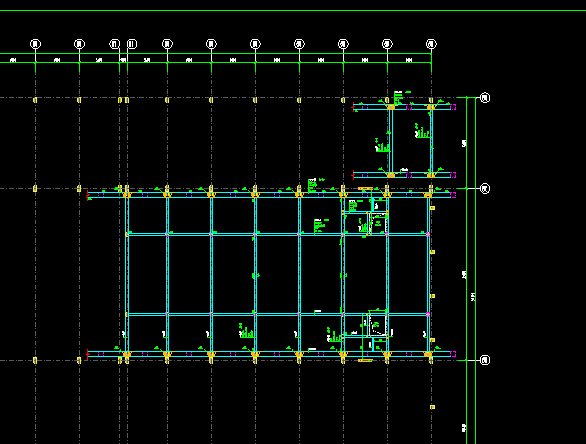Viewport: 586px width, 444px height.
Task: Select orange rectangle on the upper main beam axis
Action: pos(366,189)
